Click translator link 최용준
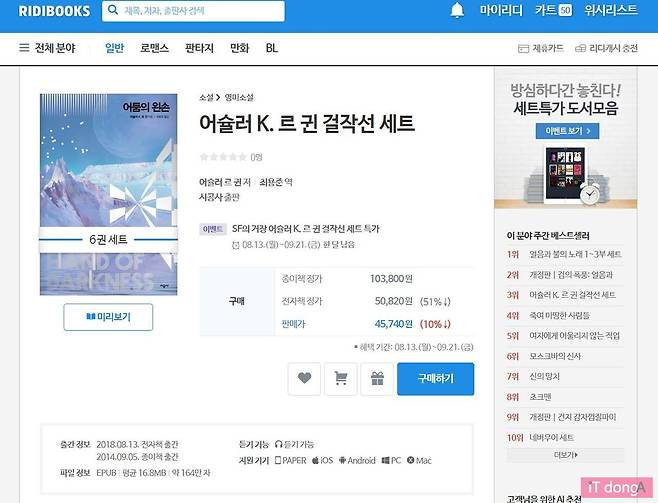 click(x=272, y=182)
